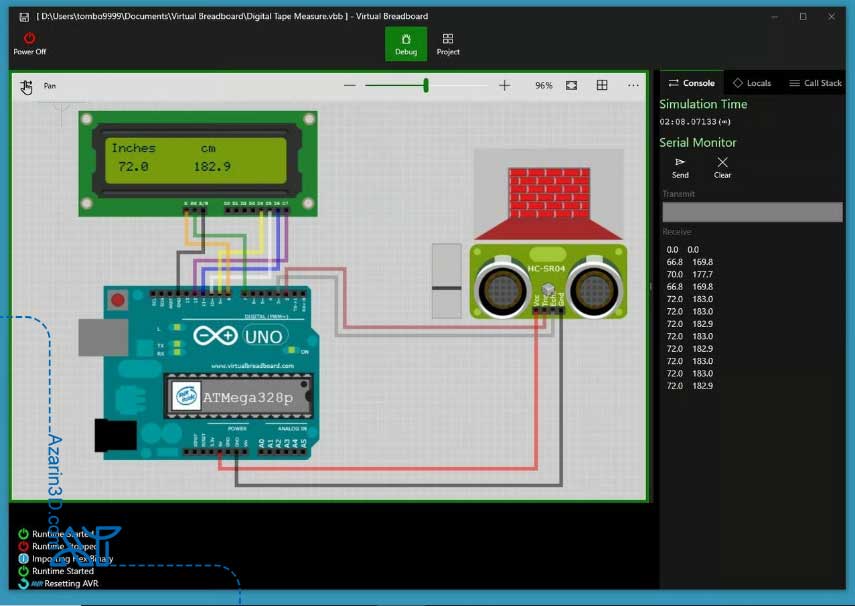Switch to the Debug mode
This screenshot has width=855, height=606.
(x=406, y=43)
